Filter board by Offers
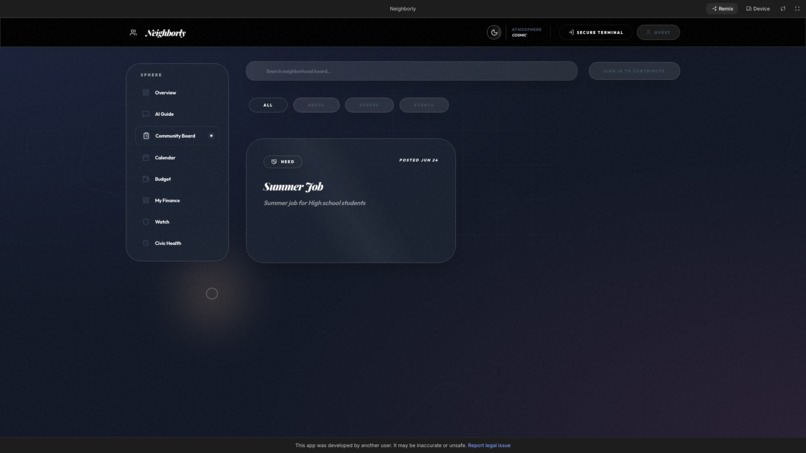The image size is (806, 453). (x=369, y=105)
